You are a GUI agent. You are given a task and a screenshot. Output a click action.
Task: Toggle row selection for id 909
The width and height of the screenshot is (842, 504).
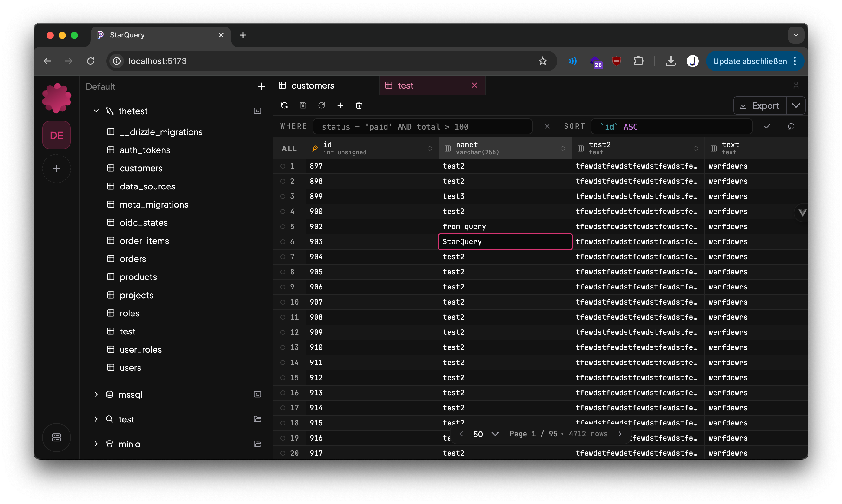283,332
